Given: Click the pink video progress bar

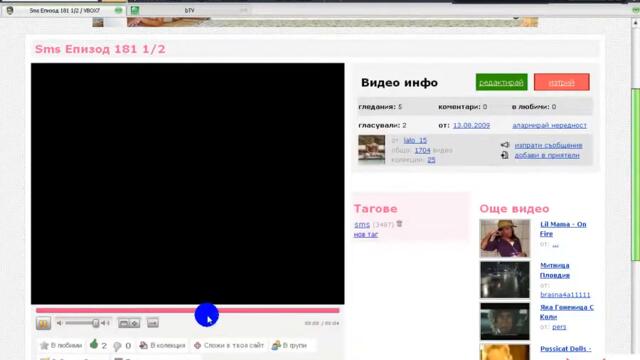Looking at the screenshot, I should 187,311.
